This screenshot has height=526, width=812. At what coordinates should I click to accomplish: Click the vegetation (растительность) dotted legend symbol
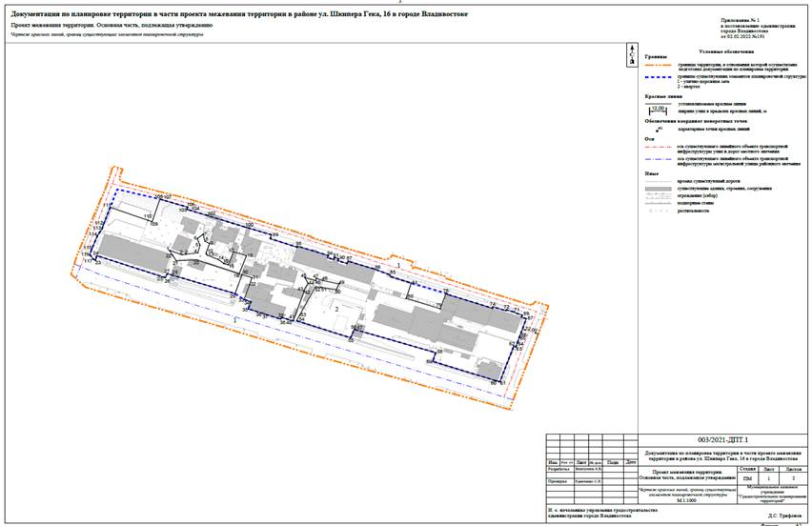tap(658, 212)
